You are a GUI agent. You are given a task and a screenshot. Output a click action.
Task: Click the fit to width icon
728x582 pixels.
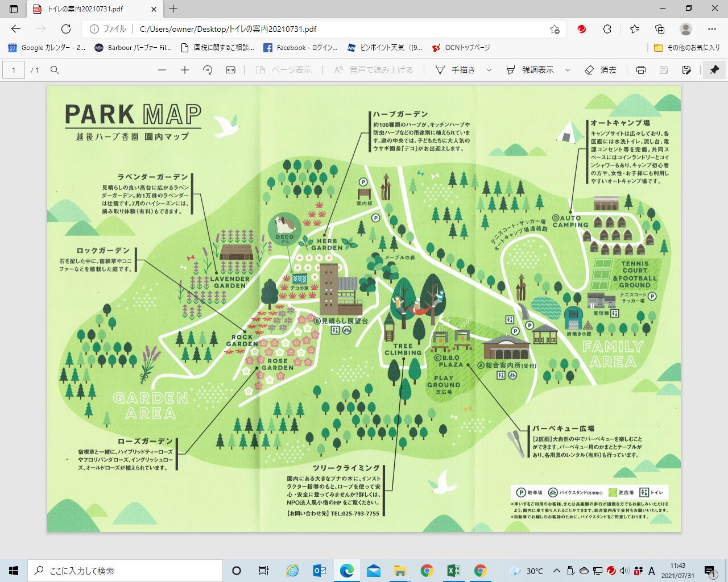click(x=230, y=70)
